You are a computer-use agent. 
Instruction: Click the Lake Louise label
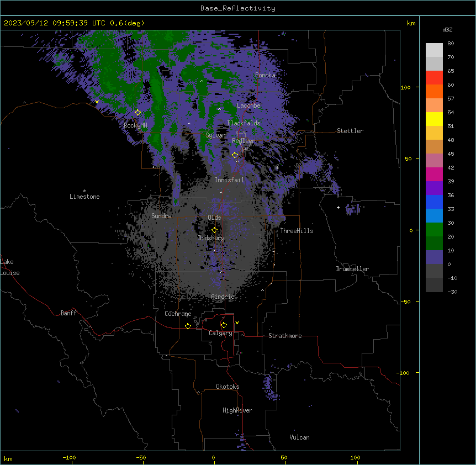(9, 267)
